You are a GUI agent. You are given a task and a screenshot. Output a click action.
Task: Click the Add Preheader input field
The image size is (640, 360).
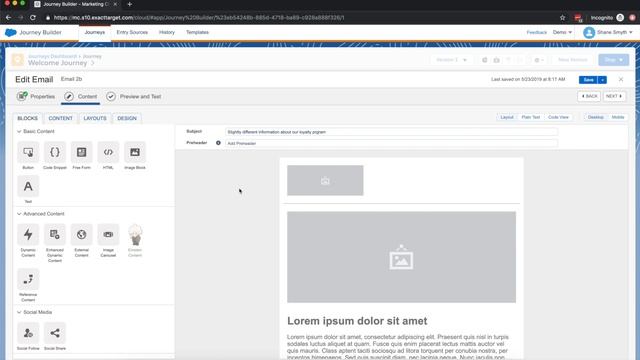(391, 143)
